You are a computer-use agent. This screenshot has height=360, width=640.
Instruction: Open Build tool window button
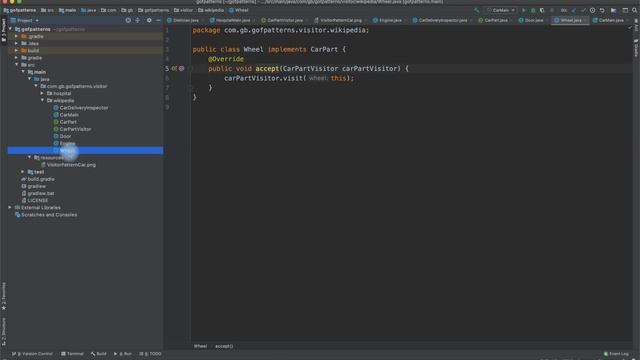(99, 354)
